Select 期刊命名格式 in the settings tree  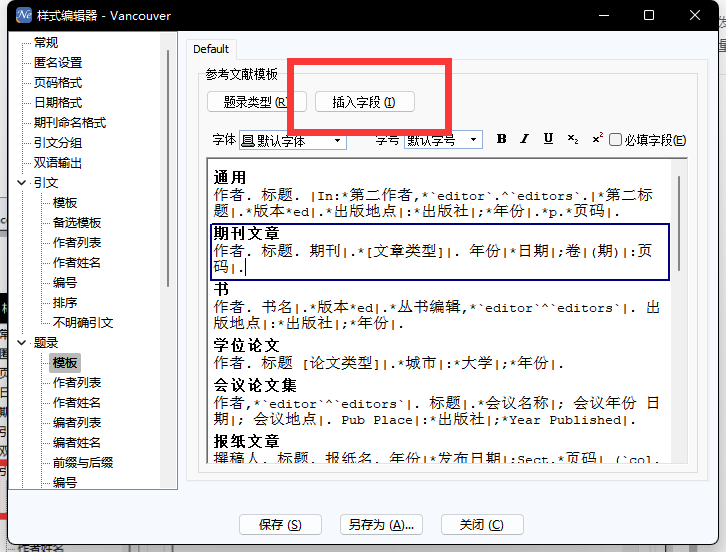tap(70, 122)
